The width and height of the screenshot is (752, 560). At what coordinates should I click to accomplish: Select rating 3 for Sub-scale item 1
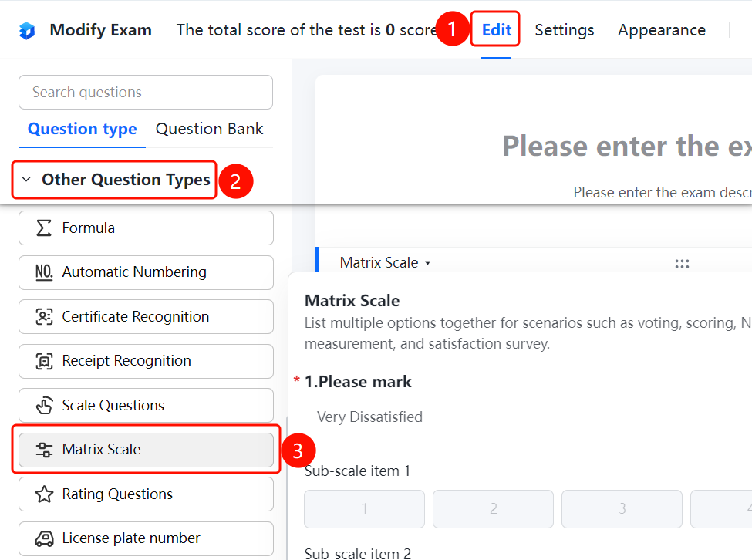click(x=622, y=508)
